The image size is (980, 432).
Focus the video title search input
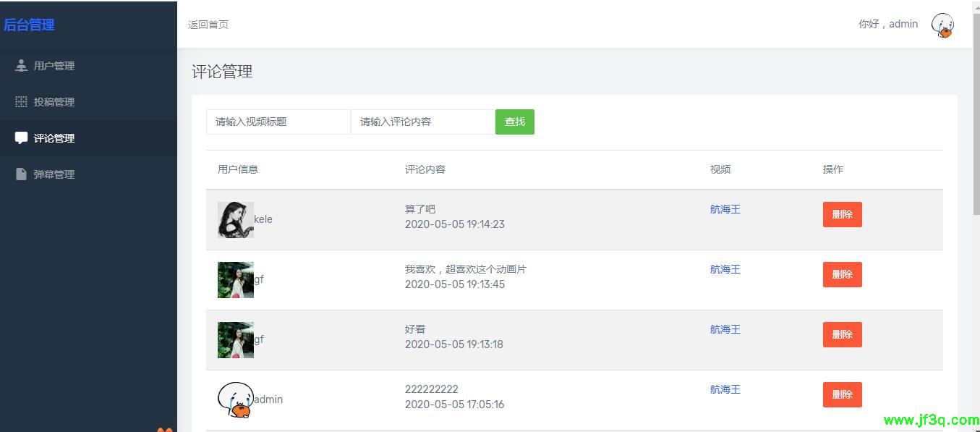click(x=278, y=122)
